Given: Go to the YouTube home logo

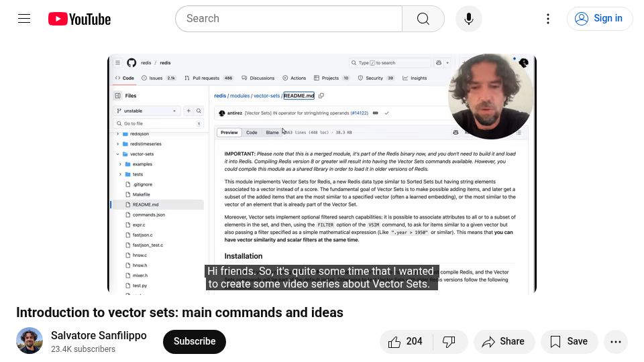Looking at the screenshot, I should 79,19.
